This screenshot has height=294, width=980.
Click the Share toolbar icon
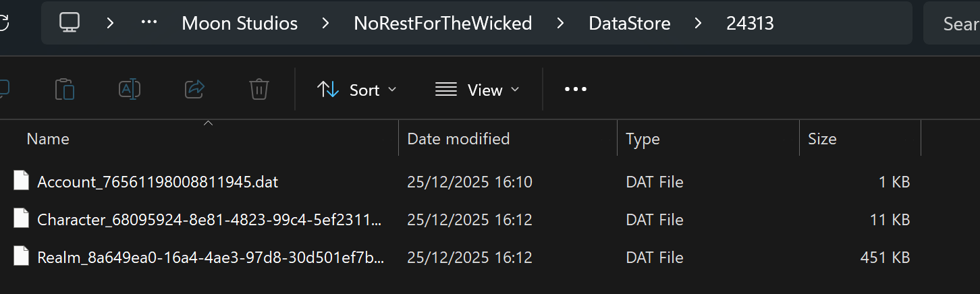click(x=194, y=90)
